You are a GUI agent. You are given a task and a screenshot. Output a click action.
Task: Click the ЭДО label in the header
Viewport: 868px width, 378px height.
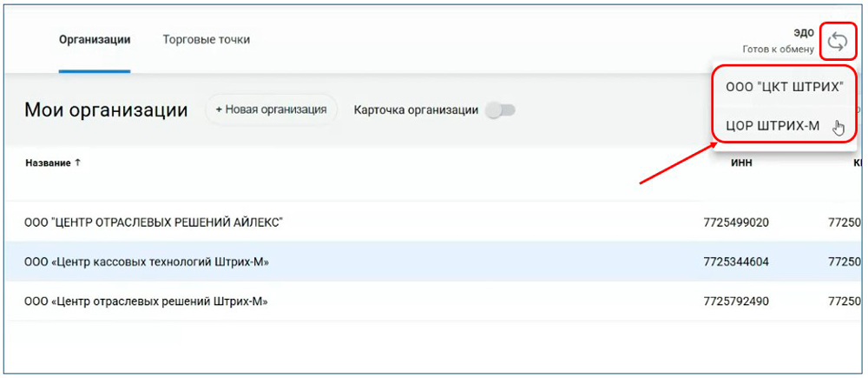804,32
